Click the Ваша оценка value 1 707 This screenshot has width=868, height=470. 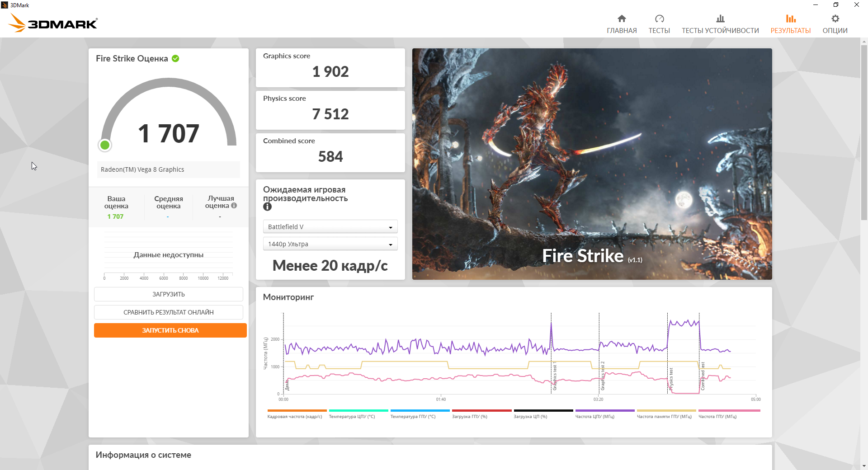point(115,216)
